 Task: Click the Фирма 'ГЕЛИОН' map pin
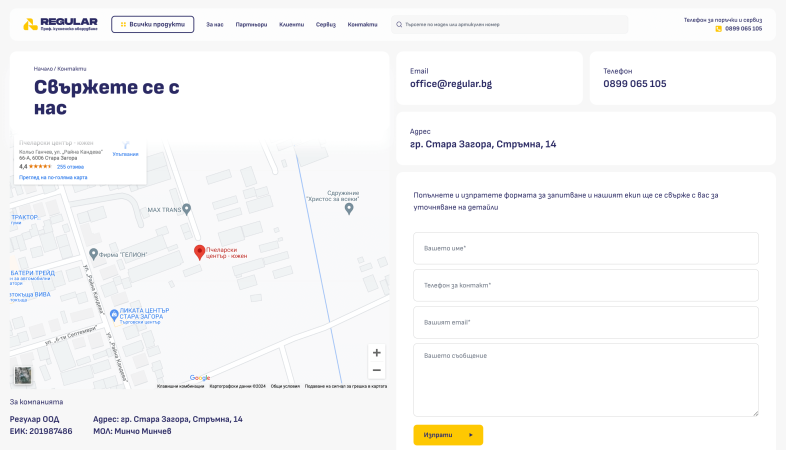tap(93, 254)
